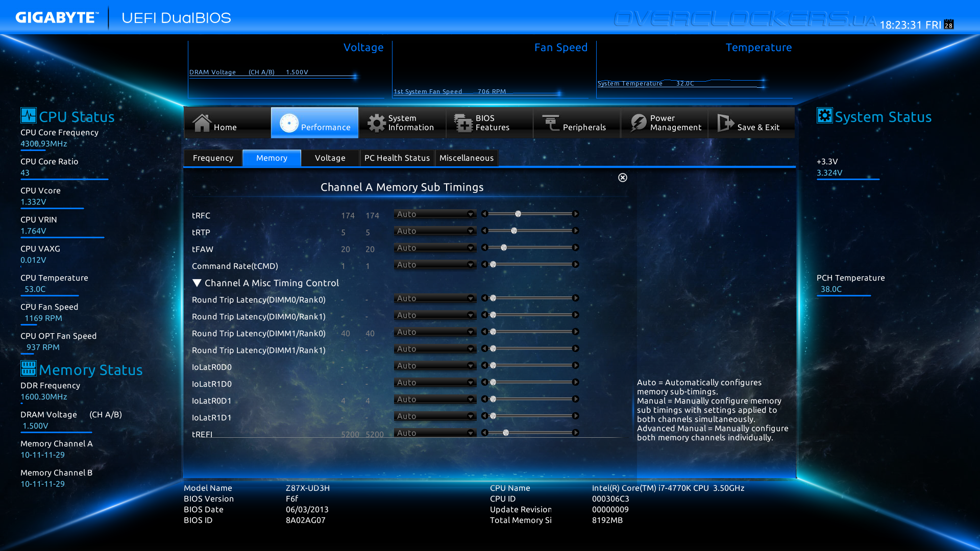Open the tRFC Auto dropdown

(435, 214)
